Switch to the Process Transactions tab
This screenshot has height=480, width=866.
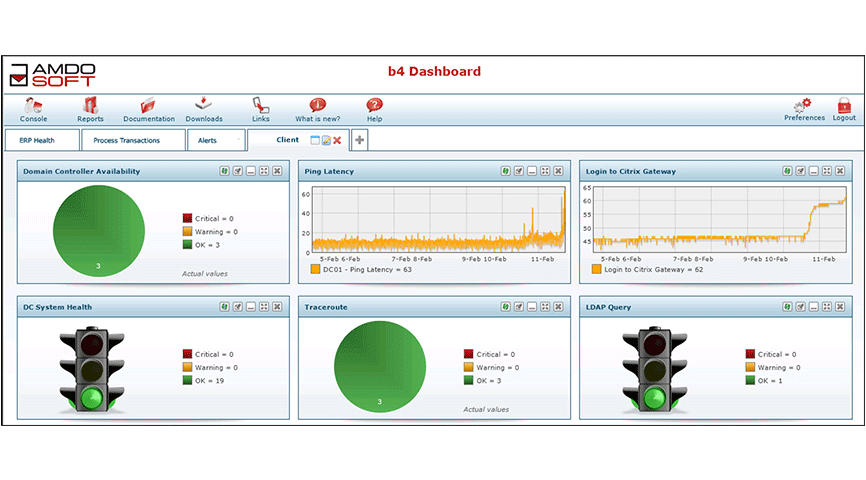133,140
